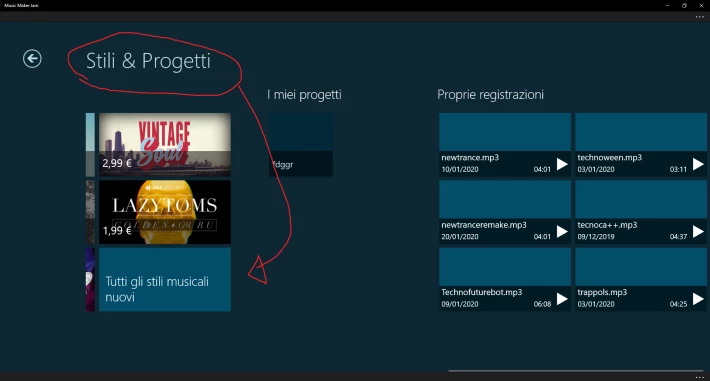Play the tecnoca++.mp3 recording

point(698,231)
